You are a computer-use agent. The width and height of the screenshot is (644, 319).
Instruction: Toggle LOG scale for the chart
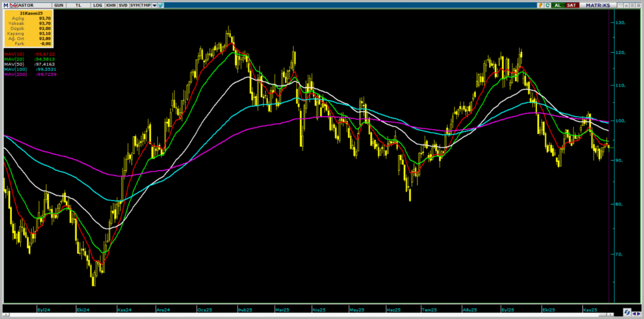tap(97, 5)
